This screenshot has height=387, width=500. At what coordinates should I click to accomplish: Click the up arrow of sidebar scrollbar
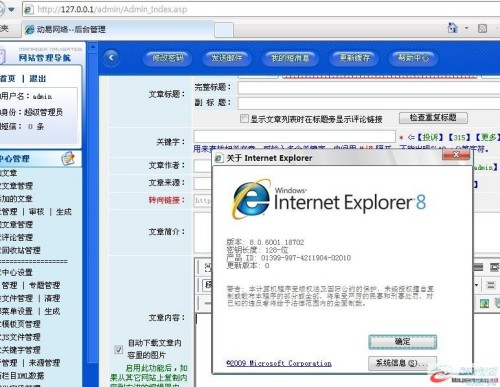click(93, 47)
